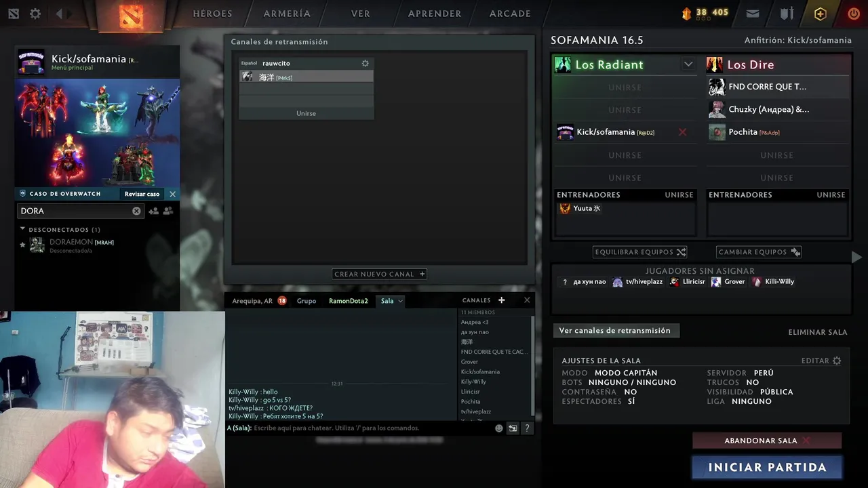Open the armory shield icon in the top bar
Image resolution: width=868 pixels, height=488 pixels.
point(787,14)
